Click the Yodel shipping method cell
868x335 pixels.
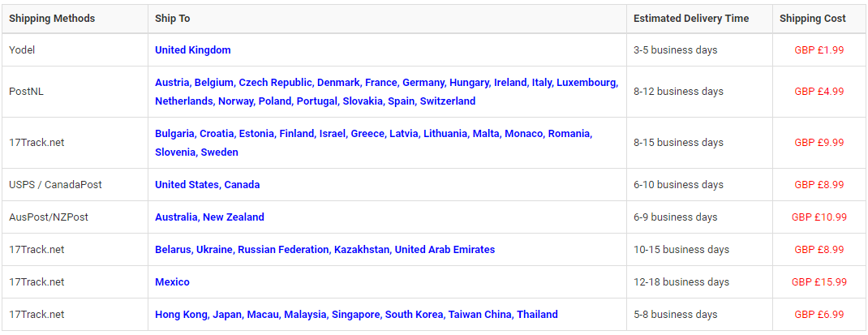(x=22, y=50)
